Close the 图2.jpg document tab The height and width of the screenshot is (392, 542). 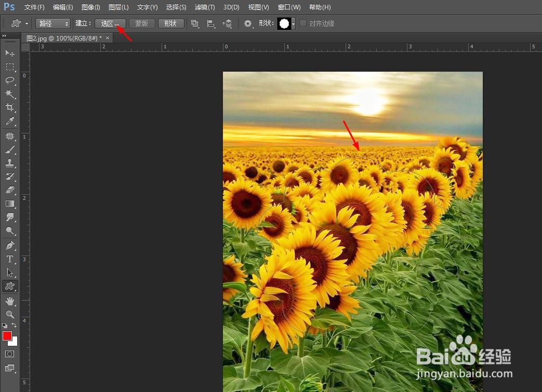tap(108, 38)
